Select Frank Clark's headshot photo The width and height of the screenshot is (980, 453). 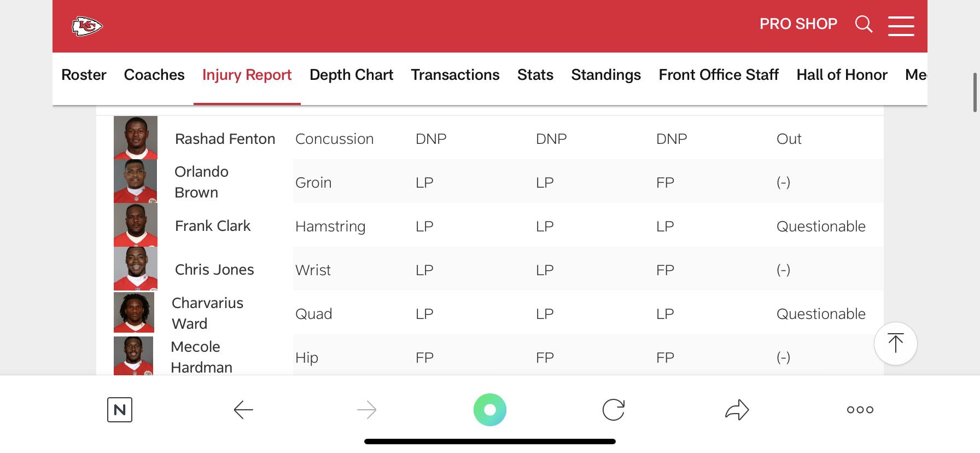(x=136, y=225)
